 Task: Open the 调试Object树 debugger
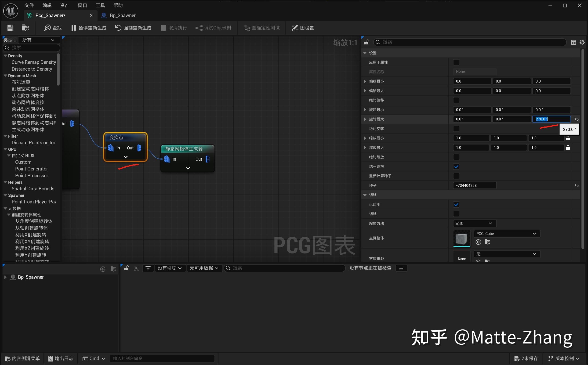(213, 28)
